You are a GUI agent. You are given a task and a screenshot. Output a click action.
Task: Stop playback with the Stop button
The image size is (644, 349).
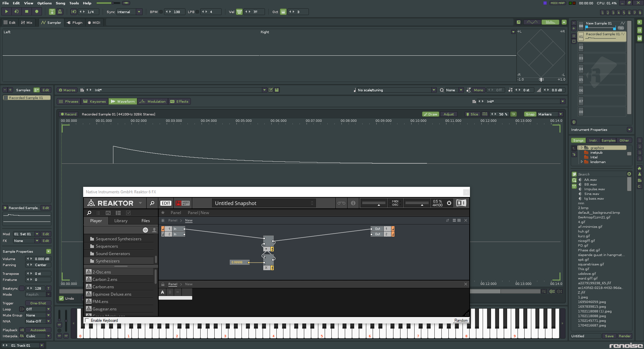(26, 12)
